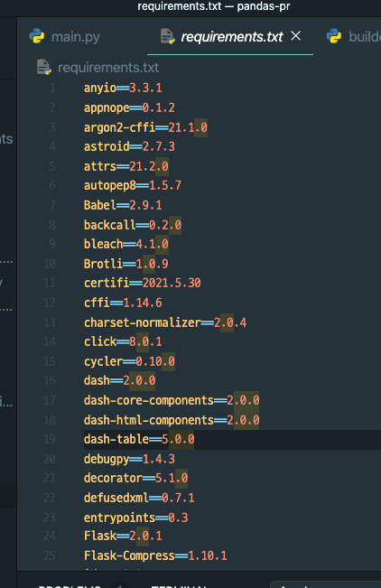Click the decorator==5.1.0 line
Screen dimensions: 381x588
coord(135,478)
